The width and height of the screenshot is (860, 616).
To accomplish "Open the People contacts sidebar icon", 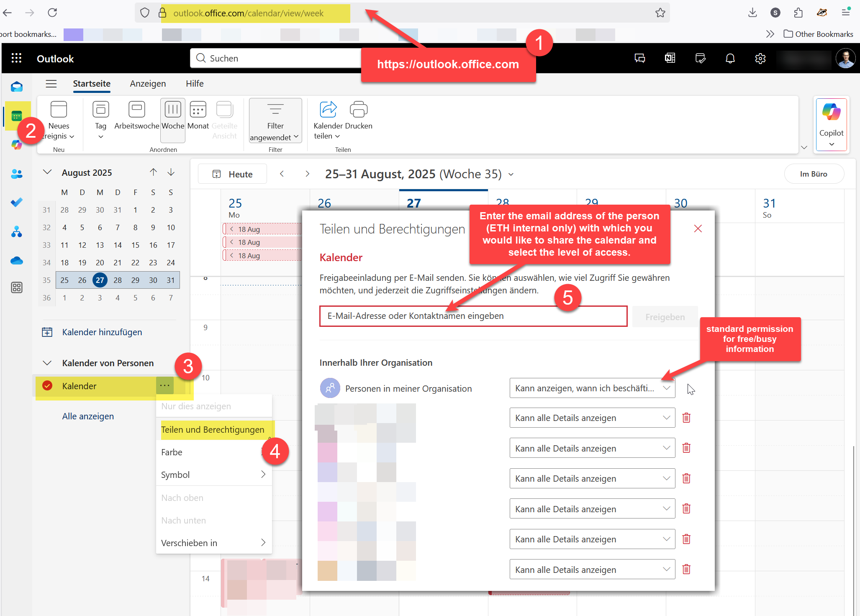I will tap(17, 174).
